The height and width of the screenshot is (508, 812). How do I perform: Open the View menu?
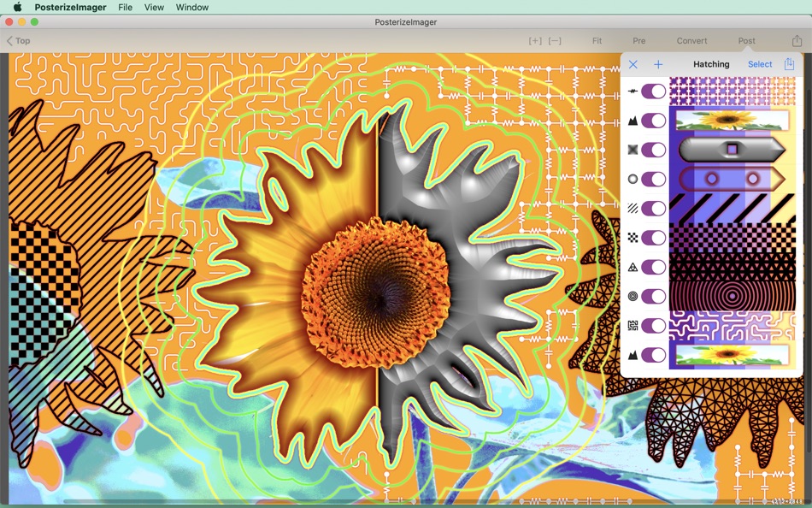154,7
